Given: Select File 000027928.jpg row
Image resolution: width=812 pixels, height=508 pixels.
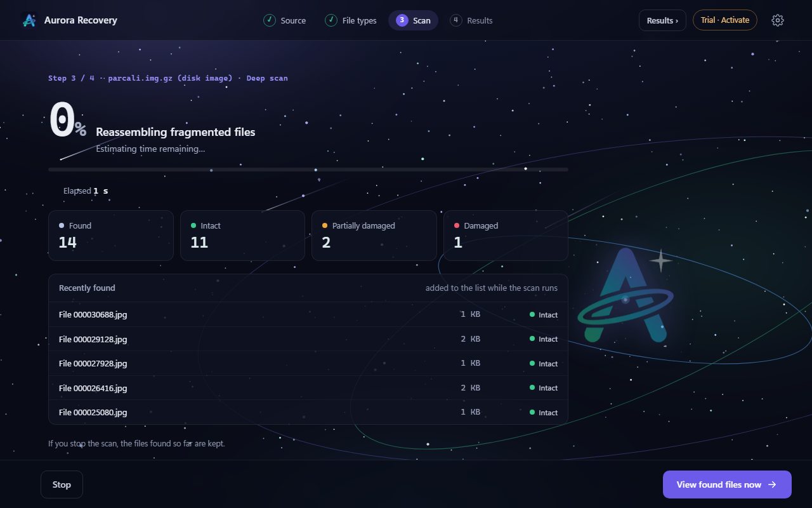Looking at the screenshot, I should tap(308, 363).
